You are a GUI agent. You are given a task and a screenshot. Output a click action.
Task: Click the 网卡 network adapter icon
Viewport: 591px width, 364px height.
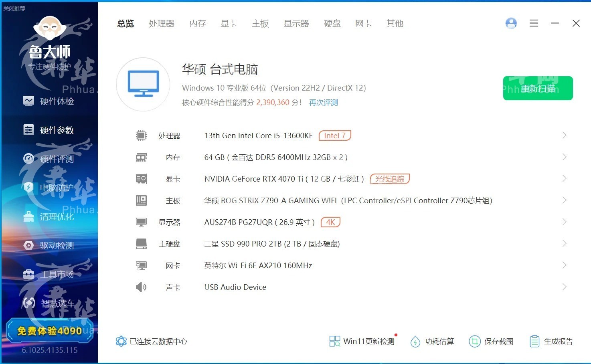coord(141,265)
